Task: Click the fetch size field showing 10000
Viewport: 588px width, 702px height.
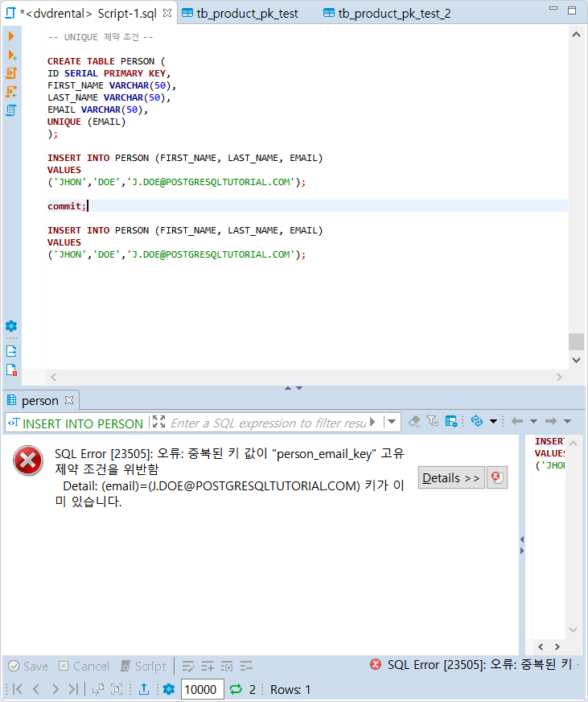Action: (x=201, y=689)
